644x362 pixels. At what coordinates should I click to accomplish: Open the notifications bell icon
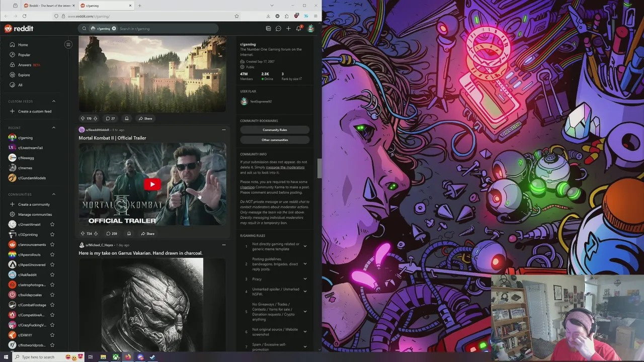[298, 29]
